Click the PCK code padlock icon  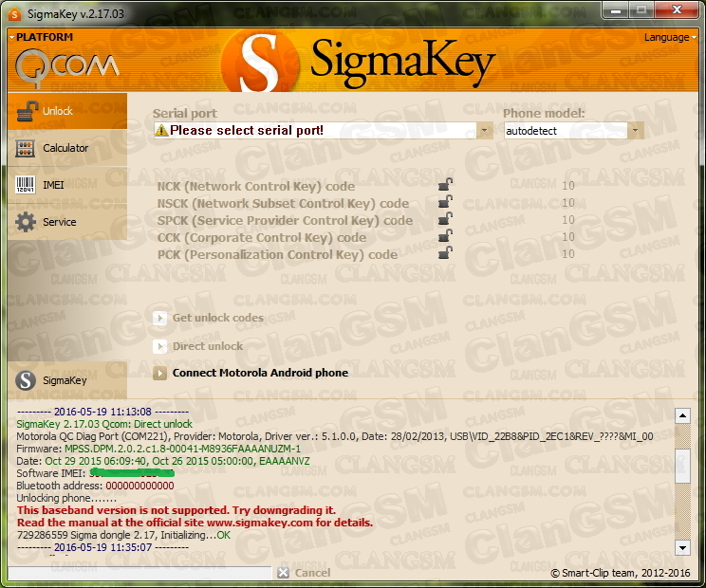[446, 253]
